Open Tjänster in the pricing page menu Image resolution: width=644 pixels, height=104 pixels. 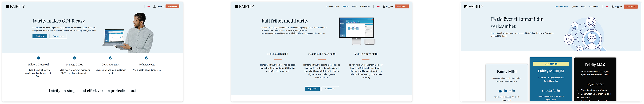click(x=575, y=7)
